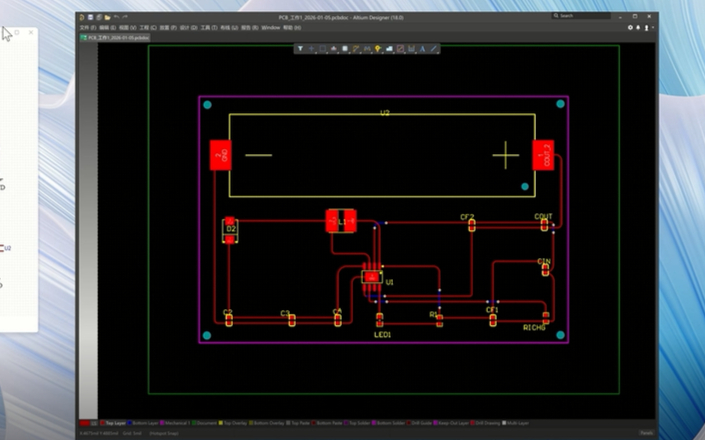Open the Window menu
The image size is (705, 440).
point(270,28)
